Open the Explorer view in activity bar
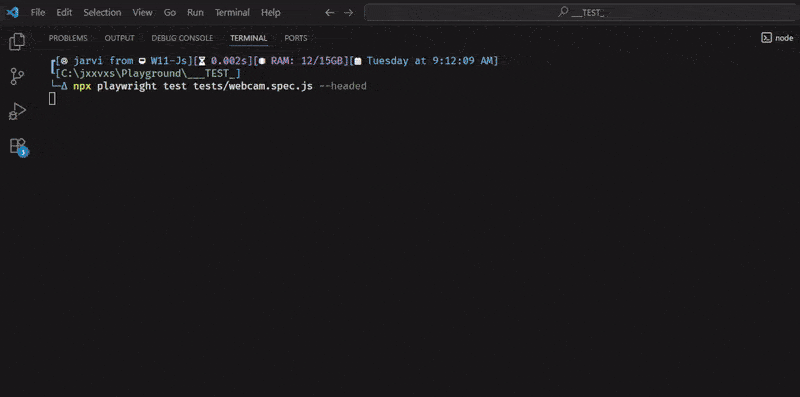Screen dimensions: 800x397 [17, 42]
